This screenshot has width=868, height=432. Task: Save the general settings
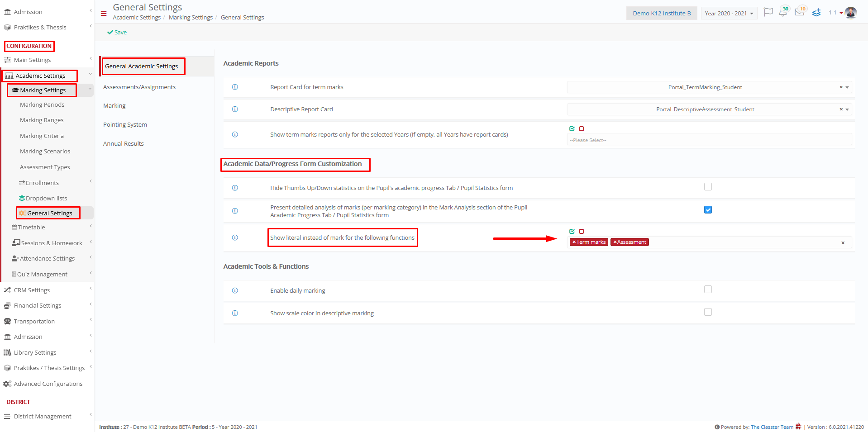tap(117, 32)
